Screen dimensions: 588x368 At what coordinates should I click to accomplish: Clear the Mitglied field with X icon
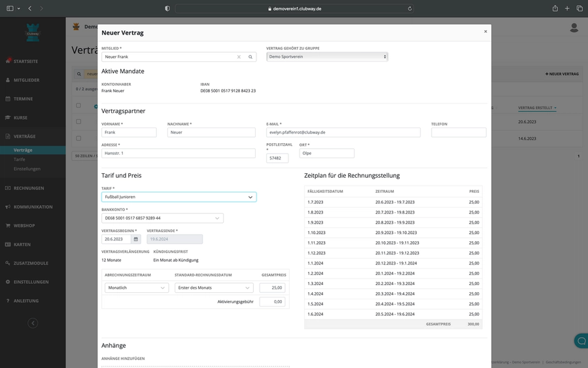tap(239, 57)
